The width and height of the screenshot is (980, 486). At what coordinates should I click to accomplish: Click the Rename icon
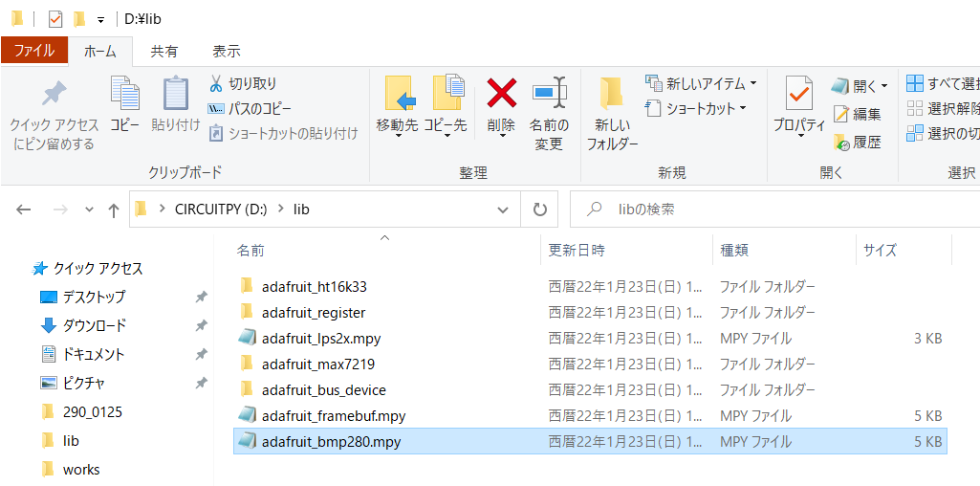pyautogui.click(x=550, y=93)
